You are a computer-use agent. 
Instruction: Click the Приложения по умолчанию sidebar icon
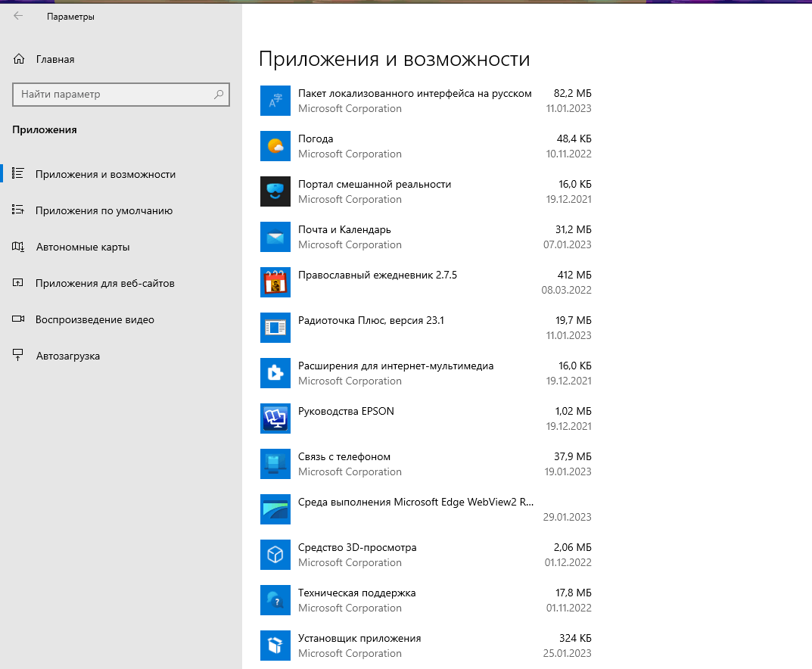18,210
